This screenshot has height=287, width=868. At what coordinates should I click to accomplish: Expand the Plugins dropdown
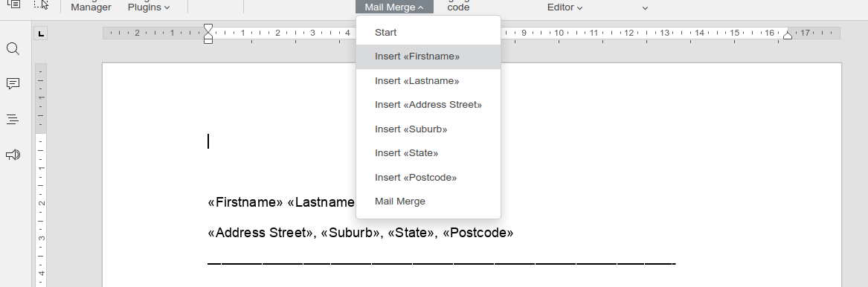[148, 7]
